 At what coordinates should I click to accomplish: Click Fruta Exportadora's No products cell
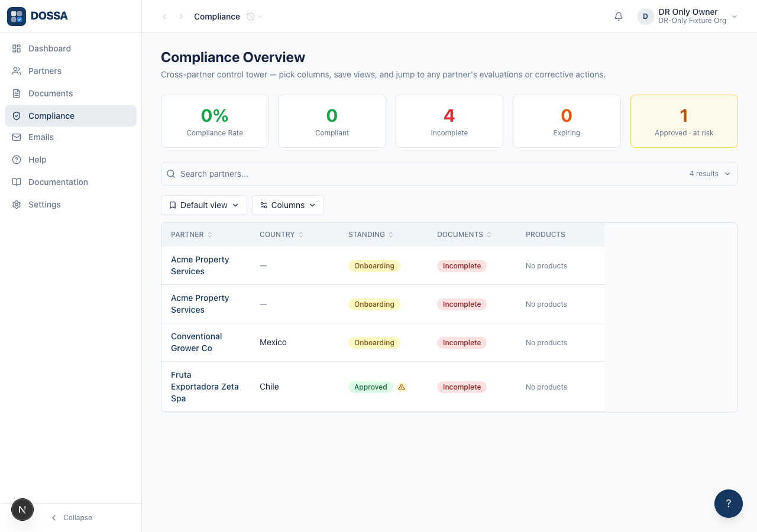point(546,387)
